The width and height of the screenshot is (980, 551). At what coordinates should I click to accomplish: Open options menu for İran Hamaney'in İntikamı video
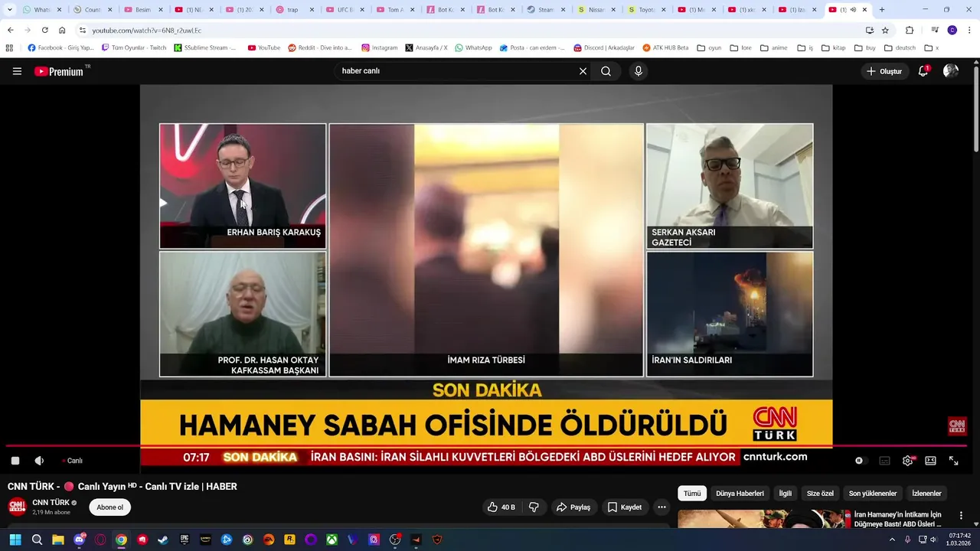tap(961, 516)
